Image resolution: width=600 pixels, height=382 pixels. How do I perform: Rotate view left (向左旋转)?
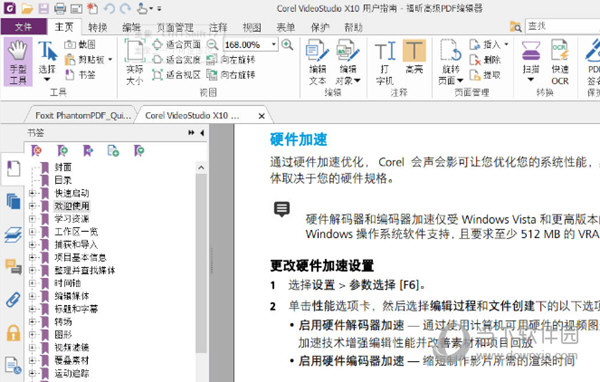[231, 60]
